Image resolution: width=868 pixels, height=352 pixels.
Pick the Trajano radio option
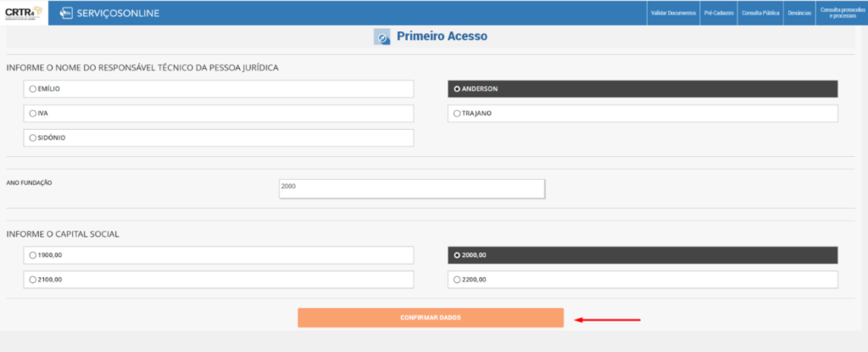pyautogui.click(x=457, y=113)
